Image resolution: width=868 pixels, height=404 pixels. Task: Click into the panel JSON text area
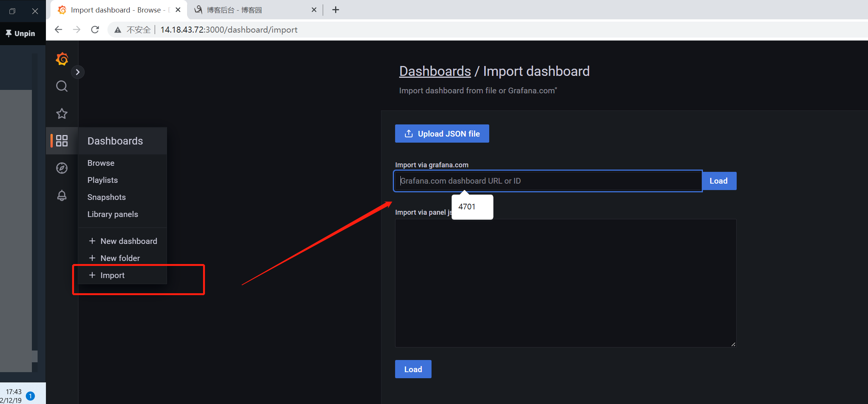pos(566,283)
